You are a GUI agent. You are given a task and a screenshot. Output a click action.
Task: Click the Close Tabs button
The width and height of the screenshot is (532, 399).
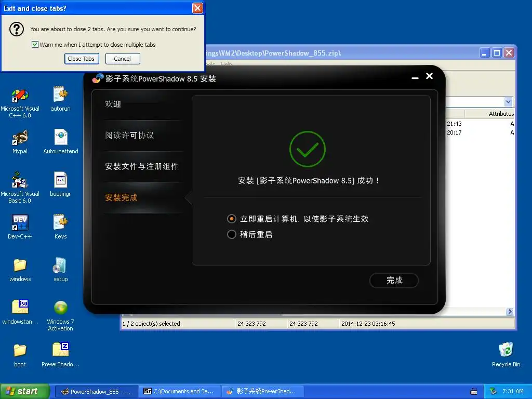pos(82,59)
